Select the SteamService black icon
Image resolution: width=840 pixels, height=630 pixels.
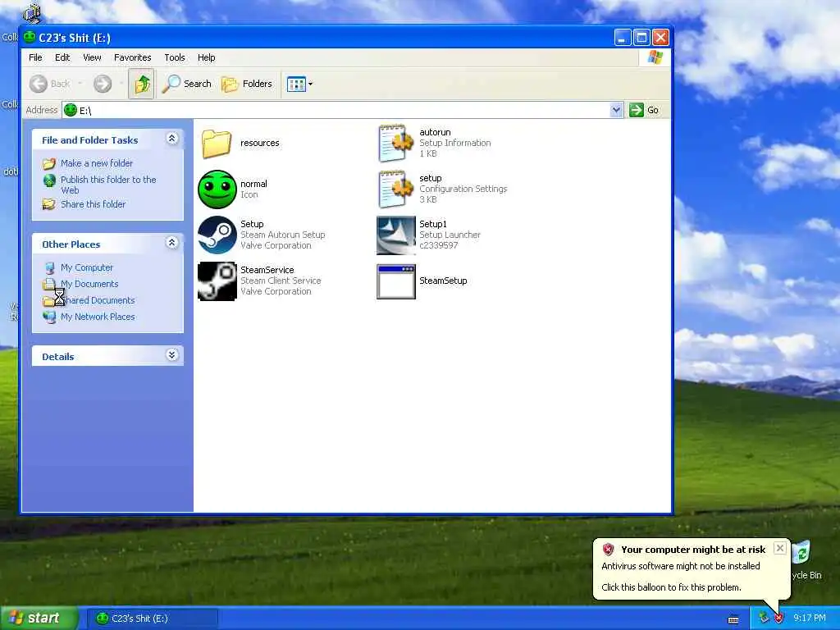(x=217, y=281)
